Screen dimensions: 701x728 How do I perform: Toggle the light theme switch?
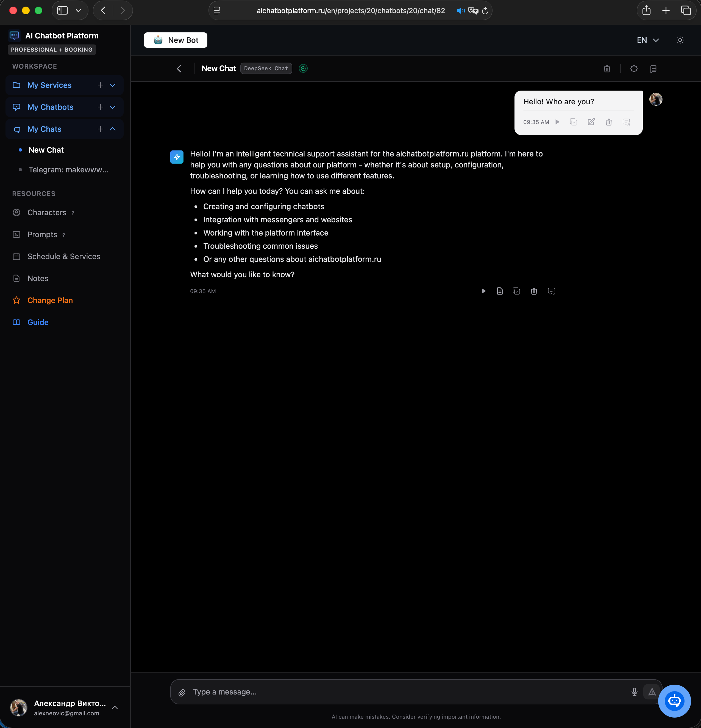[680, 40]
